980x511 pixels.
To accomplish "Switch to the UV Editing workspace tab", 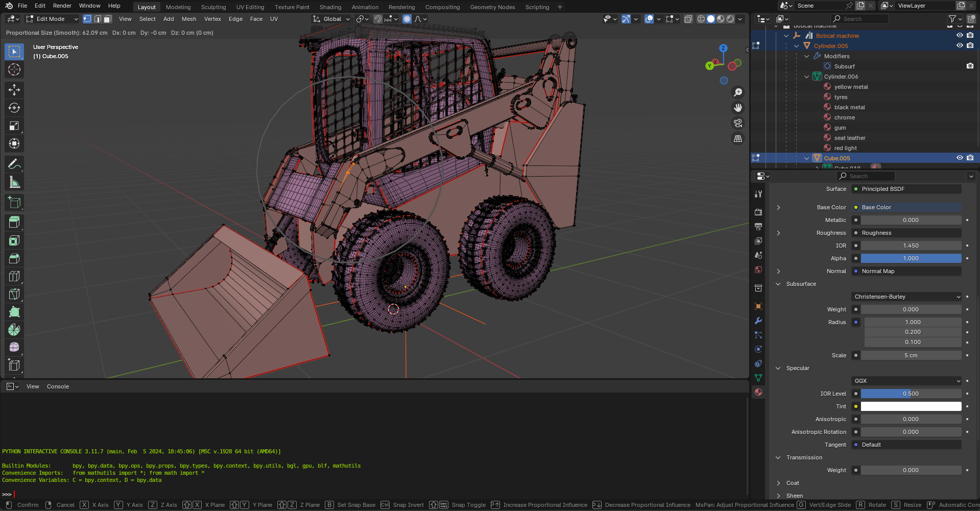I will click(x=250, y=7).
